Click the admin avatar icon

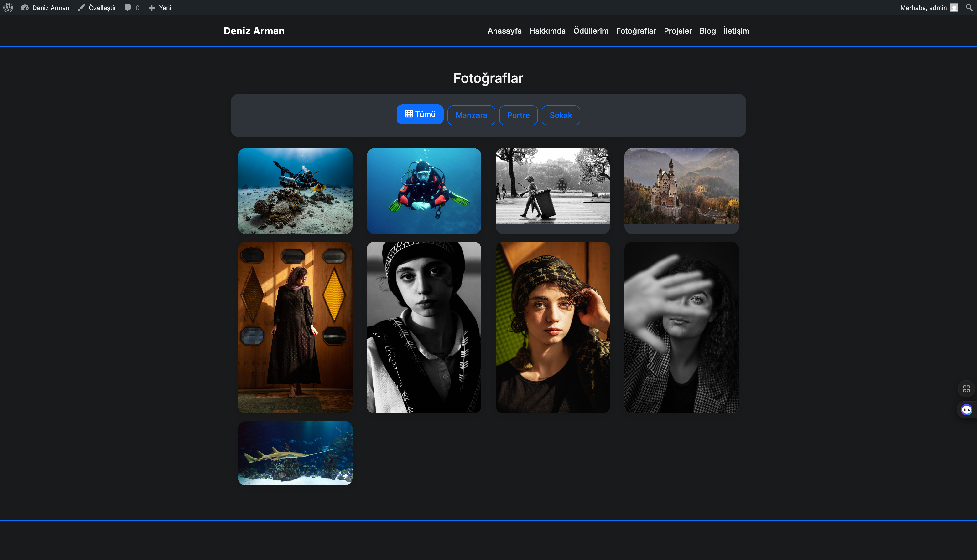[954, 8]
